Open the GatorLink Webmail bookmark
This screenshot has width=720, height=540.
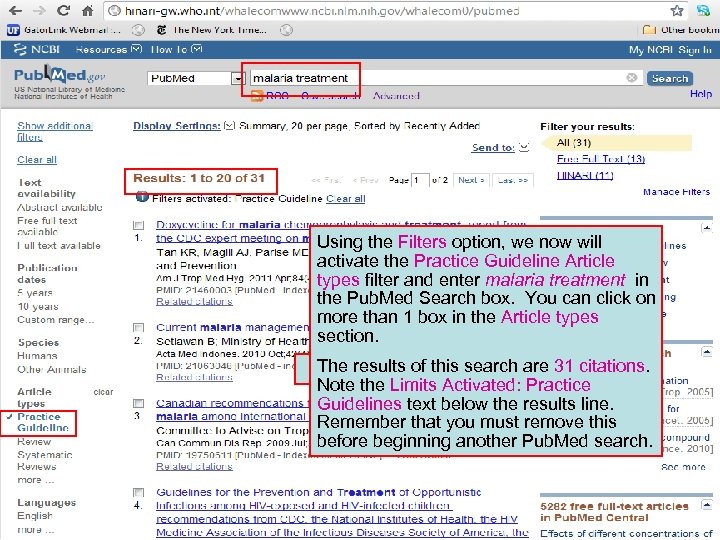64,30
